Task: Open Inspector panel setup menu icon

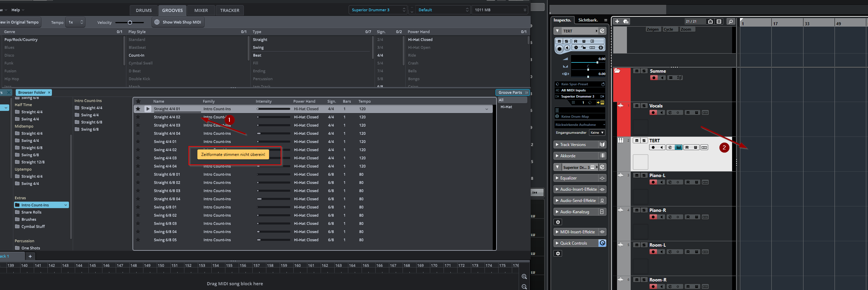Action: pyautogui.click(x=605, y=20)
